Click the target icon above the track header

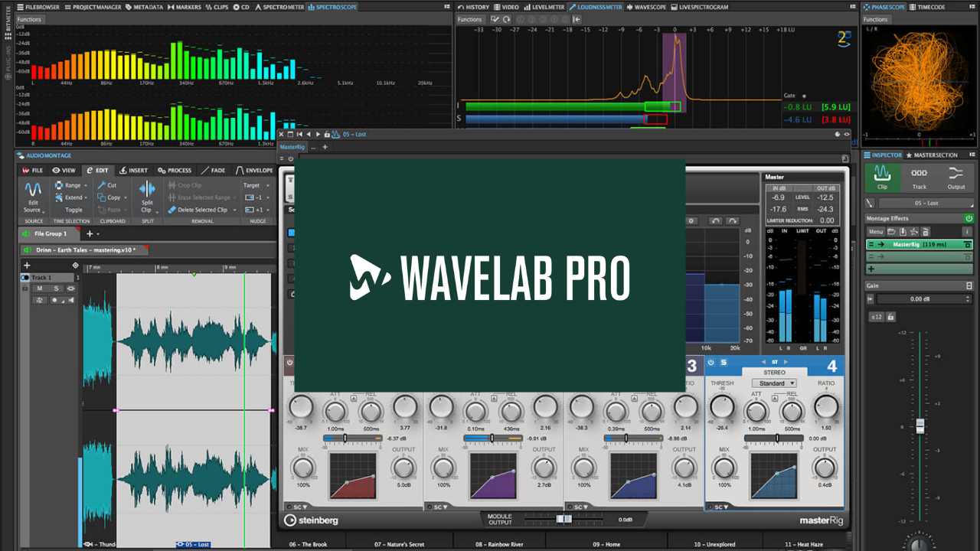[75, 266]
